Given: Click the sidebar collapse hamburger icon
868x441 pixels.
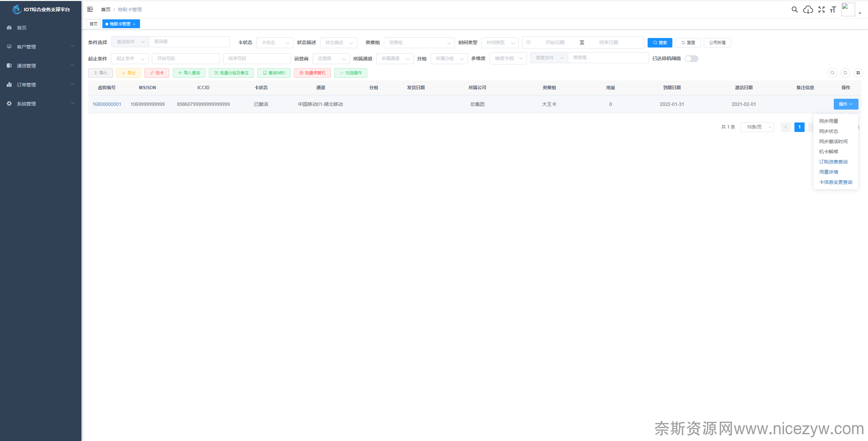Looking at the screenshot, I should pos(90,9).
